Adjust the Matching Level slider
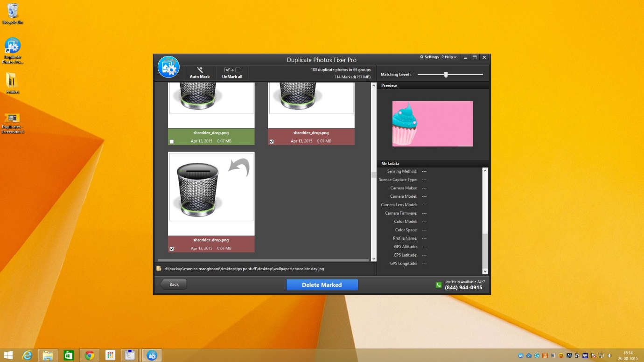Screen dimensions: 644x362 pyautogui.click(x=446, y=74)
